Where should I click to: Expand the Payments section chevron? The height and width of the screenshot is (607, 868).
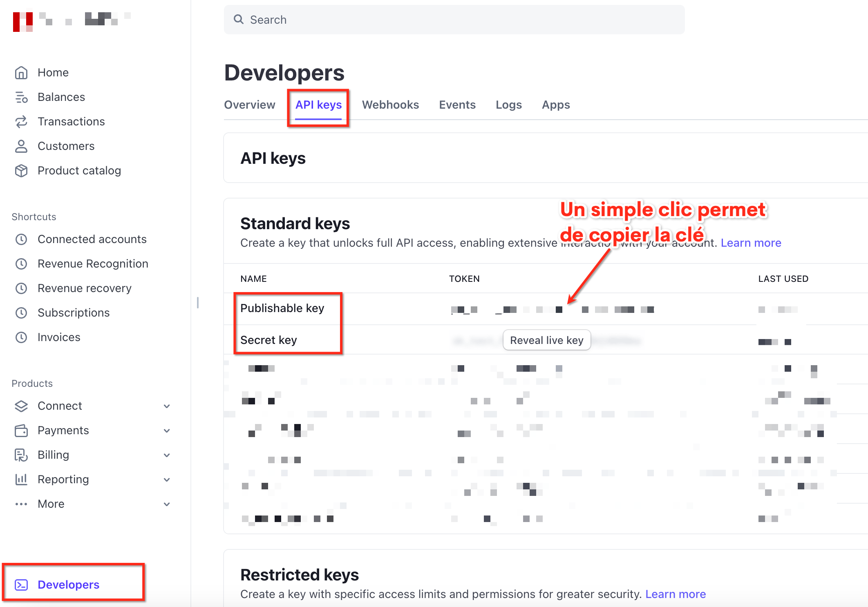click(167, 431)
